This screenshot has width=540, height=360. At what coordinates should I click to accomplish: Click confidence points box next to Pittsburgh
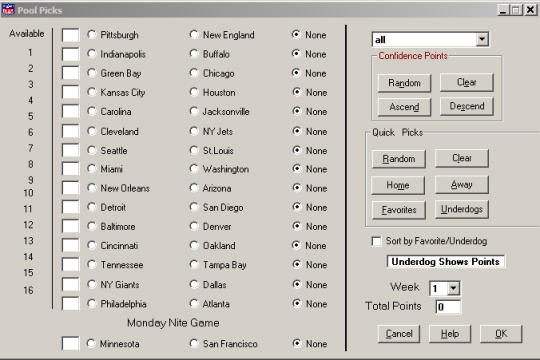click(70, 35)
